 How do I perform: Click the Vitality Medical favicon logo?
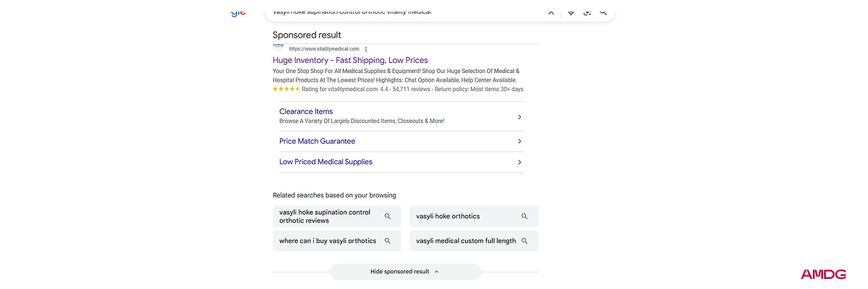(x=278, y=48)
